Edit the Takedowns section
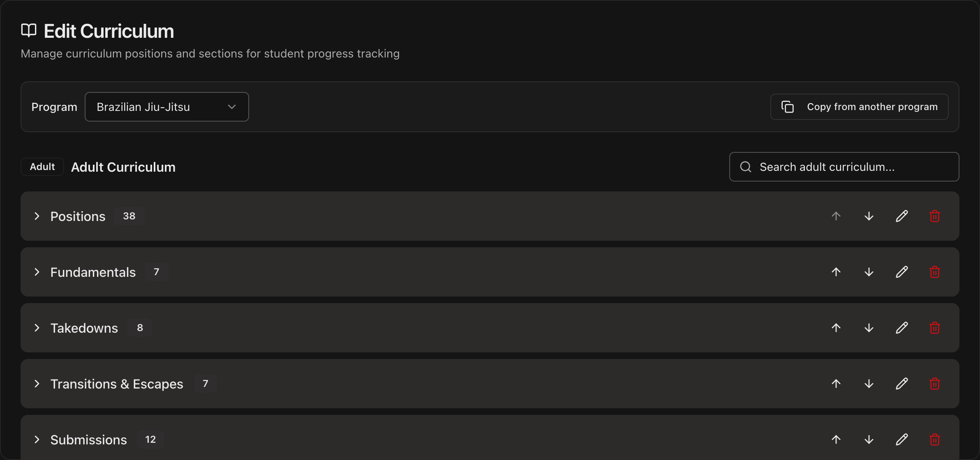This screenshot has height=460, width=980. pyautogui.click(x=902, y=328)
